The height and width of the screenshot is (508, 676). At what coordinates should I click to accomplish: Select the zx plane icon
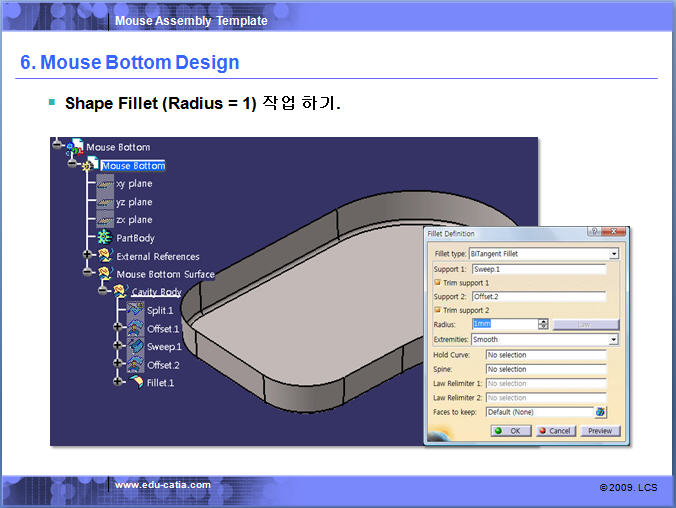pos(105,219)
